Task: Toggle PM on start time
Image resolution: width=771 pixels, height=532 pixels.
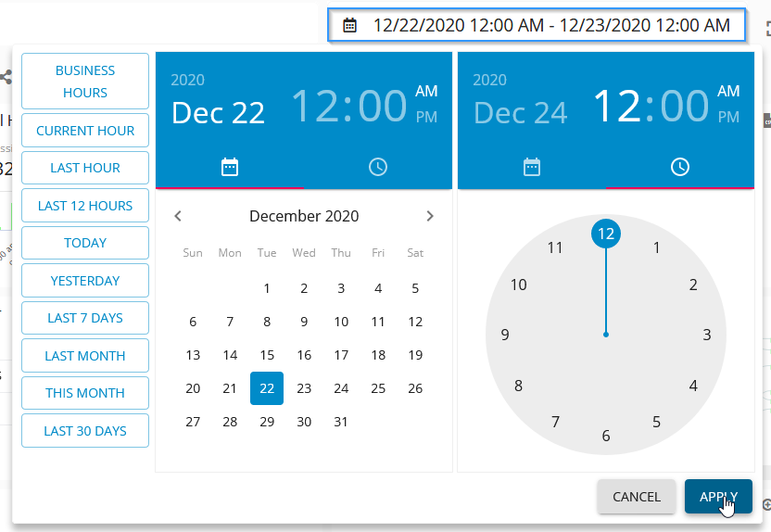Action: [x=426, y=117]
